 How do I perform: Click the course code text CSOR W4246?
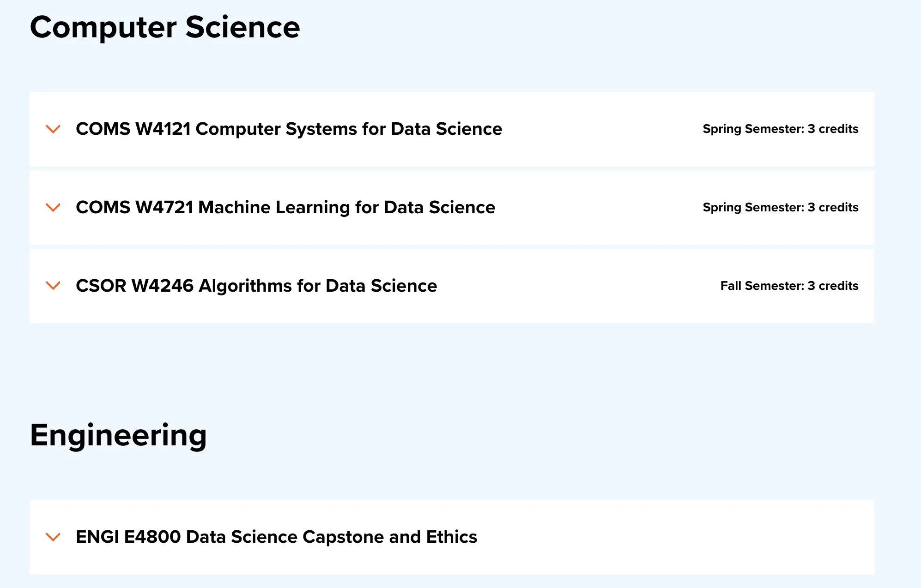pyautogui.click(x=134, y=286)
